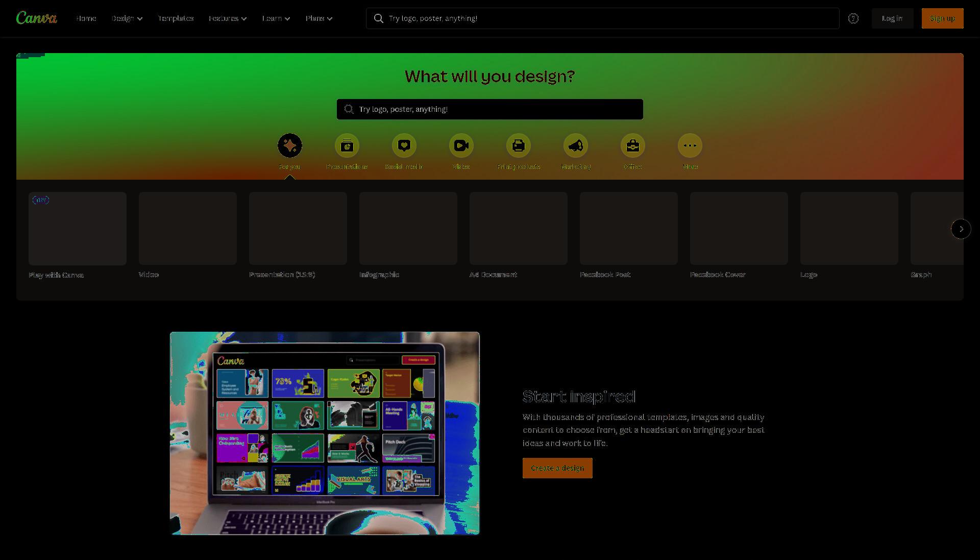Open the Infographic design card

pyautogui.click(x=408, y=228)
